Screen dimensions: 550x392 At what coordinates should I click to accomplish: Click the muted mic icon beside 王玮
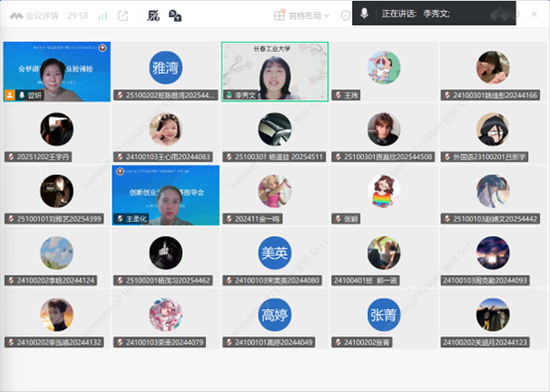(338, 96)
